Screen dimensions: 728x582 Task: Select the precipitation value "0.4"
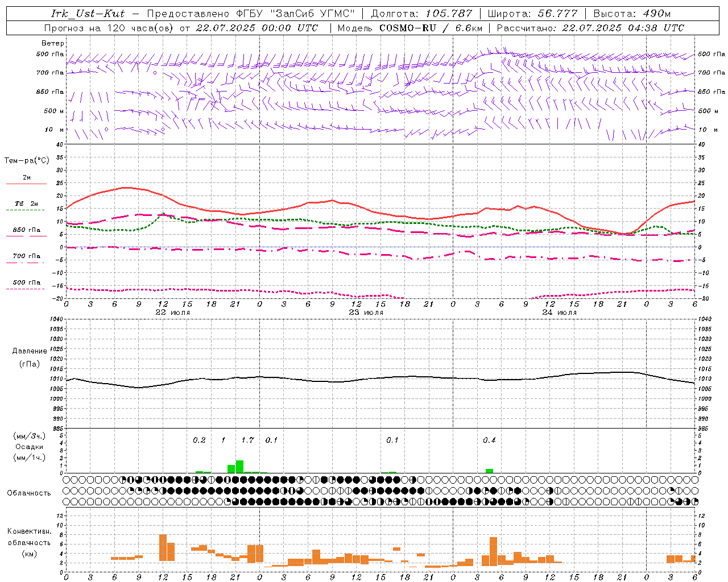[x=489, y=440]
